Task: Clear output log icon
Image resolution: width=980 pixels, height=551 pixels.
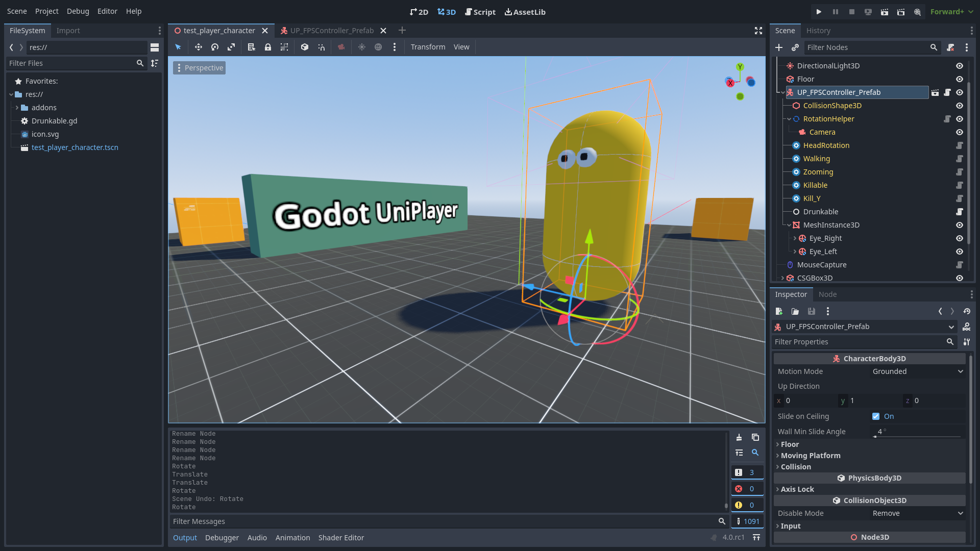Action: [x=739, y=437]
